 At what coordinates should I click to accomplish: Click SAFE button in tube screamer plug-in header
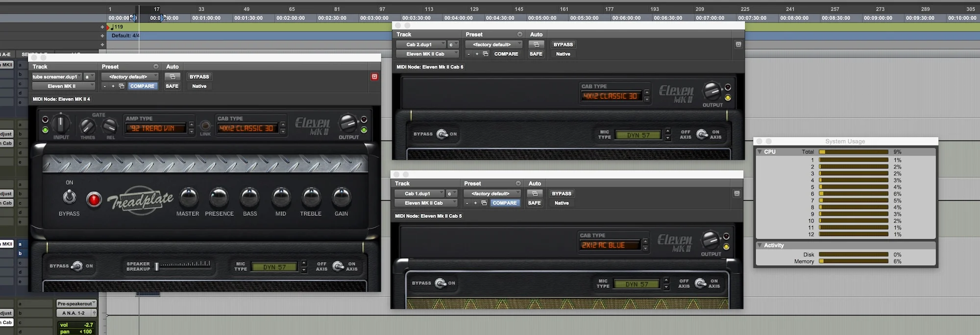point(172,86)
